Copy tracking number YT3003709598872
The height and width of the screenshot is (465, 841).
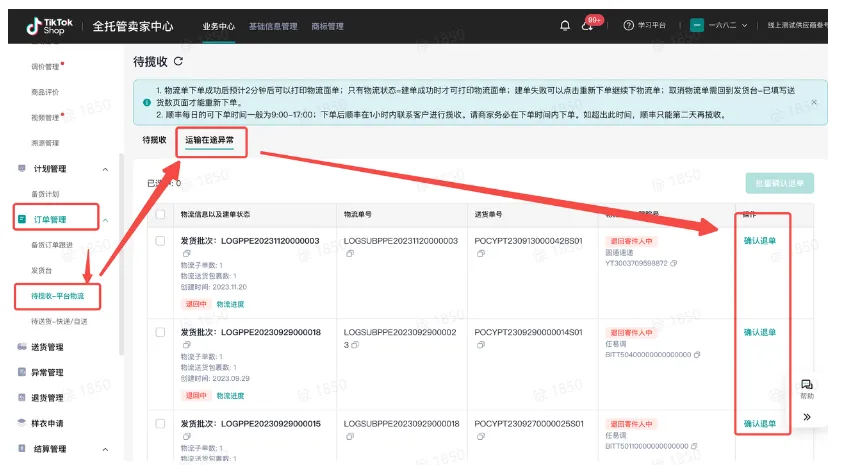tap(674, 263)
